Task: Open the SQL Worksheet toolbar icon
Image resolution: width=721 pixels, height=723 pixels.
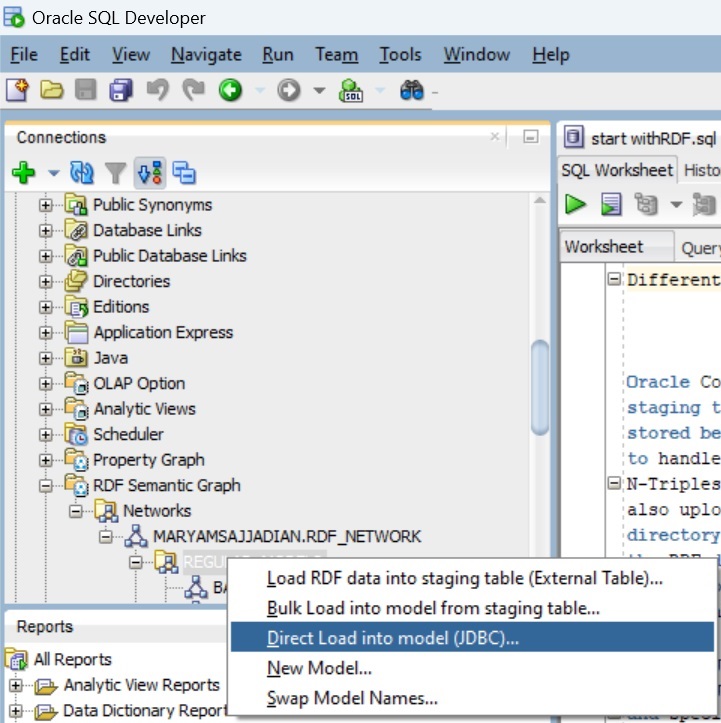Action: coord(351,90)
